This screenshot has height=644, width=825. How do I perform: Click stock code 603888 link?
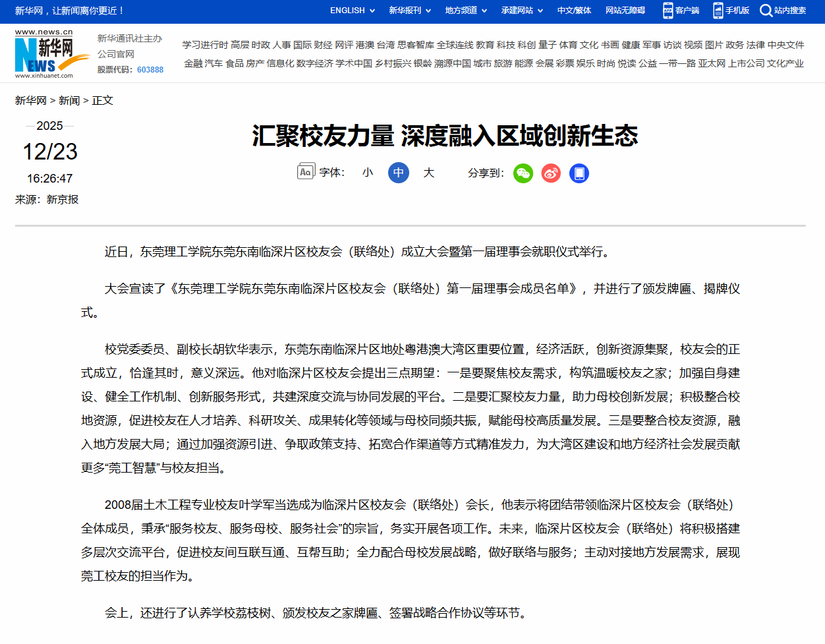point(150,70)
